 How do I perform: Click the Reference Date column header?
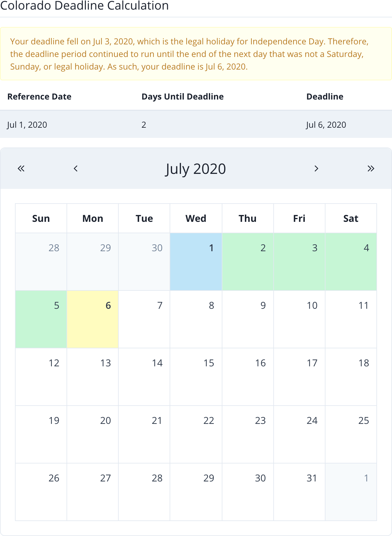tap(39, 97)
